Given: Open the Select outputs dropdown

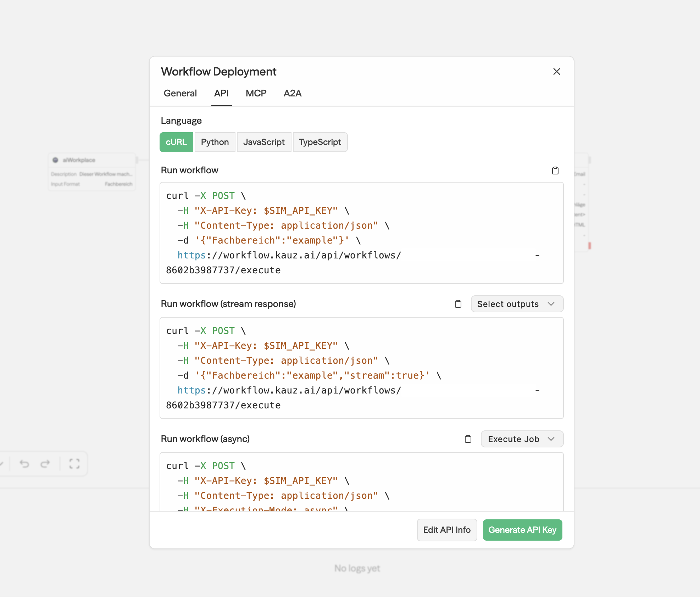Looking at the screenshot, I should 517,304.
